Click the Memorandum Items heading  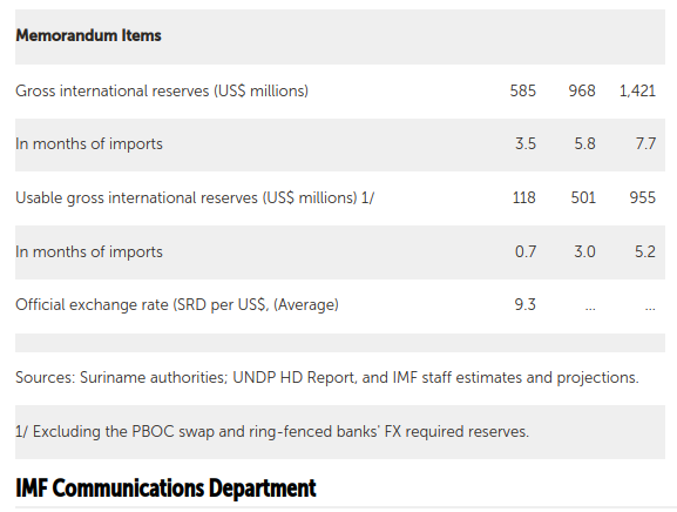[x=88, y=35]
